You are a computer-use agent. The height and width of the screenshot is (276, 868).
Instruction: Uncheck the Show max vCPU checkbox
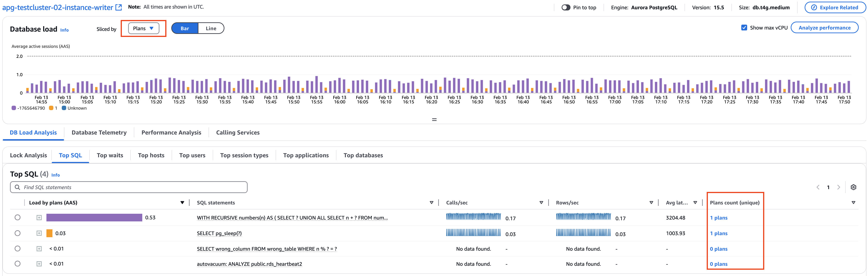coord(744,28)
